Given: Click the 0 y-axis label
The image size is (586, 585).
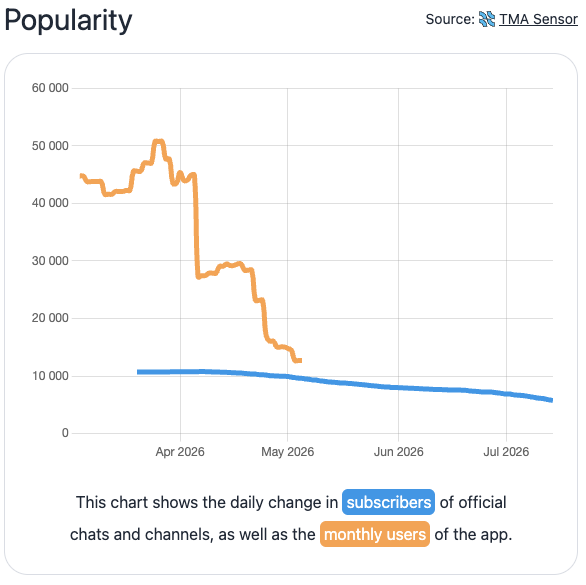Looking at the screenshot, I should (x=65, y=433).
